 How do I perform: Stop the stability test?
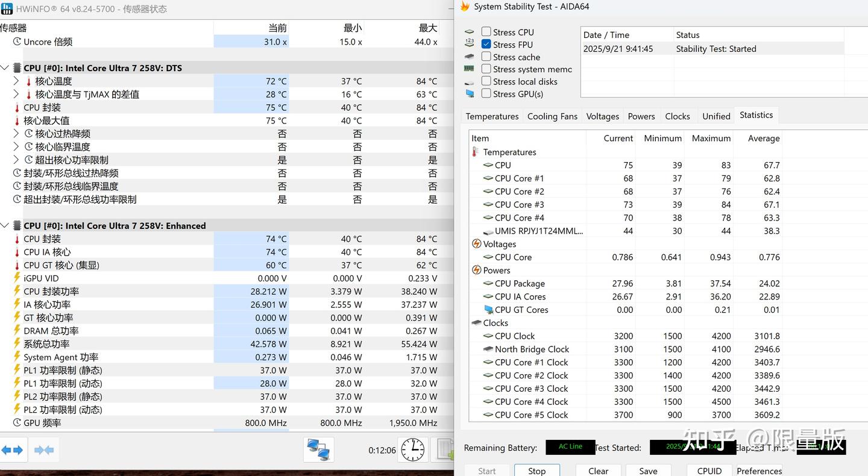[x=536, y=471]
